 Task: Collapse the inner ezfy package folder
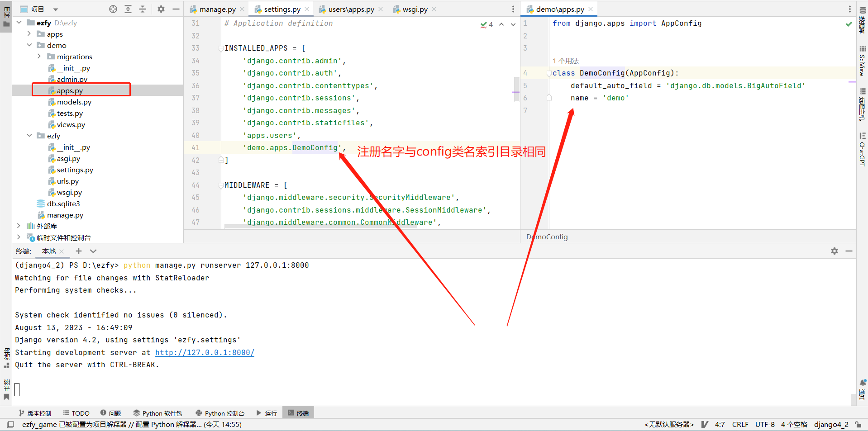point(29,136)
